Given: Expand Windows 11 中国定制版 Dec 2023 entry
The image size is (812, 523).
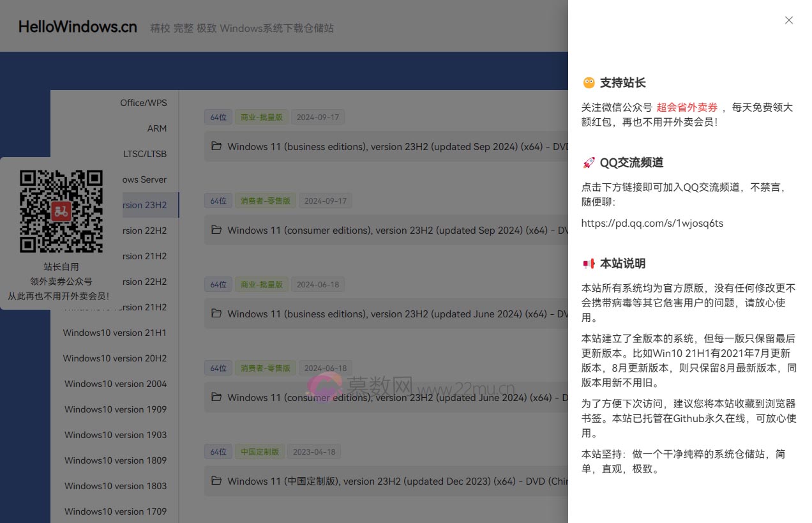Looking at the screenshot, I should (396, 481).
